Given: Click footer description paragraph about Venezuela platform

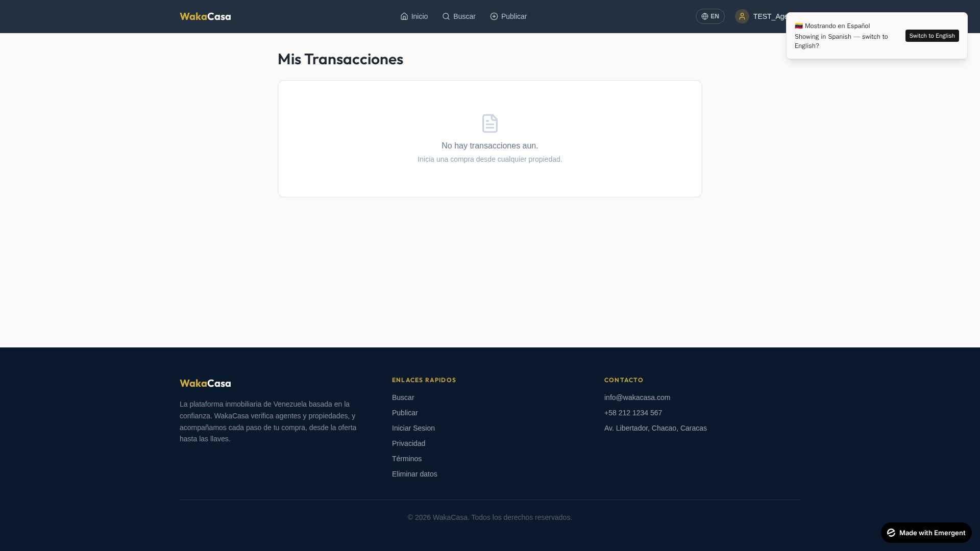Looking at the screenshot, I should click(269, 421).
